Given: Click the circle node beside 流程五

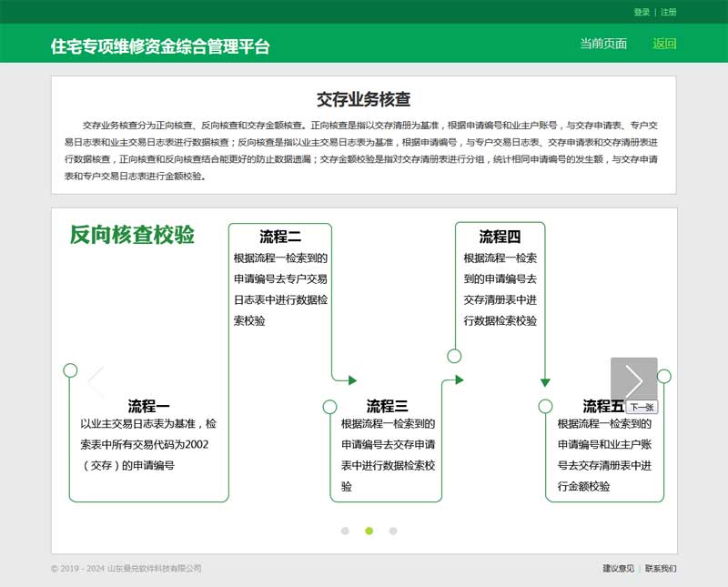Looking at the screenshot, I should coord(545,406).
